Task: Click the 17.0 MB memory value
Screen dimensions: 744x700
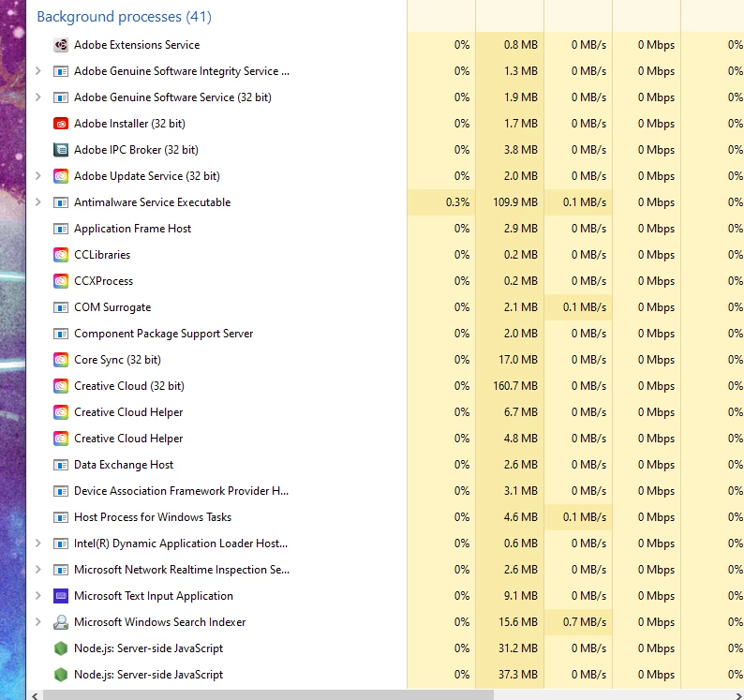Action: [518, 360]
